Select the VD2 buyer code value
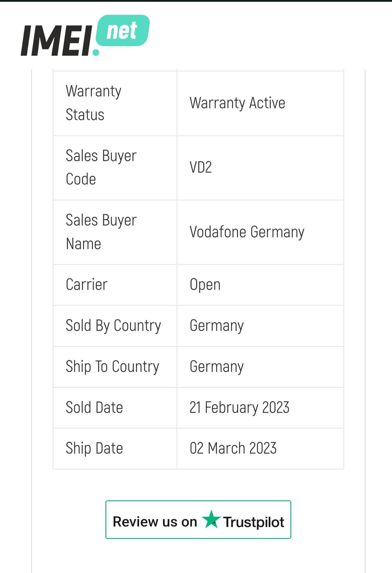This screenshot has height=573, width=392. click(x=201, y=167)
